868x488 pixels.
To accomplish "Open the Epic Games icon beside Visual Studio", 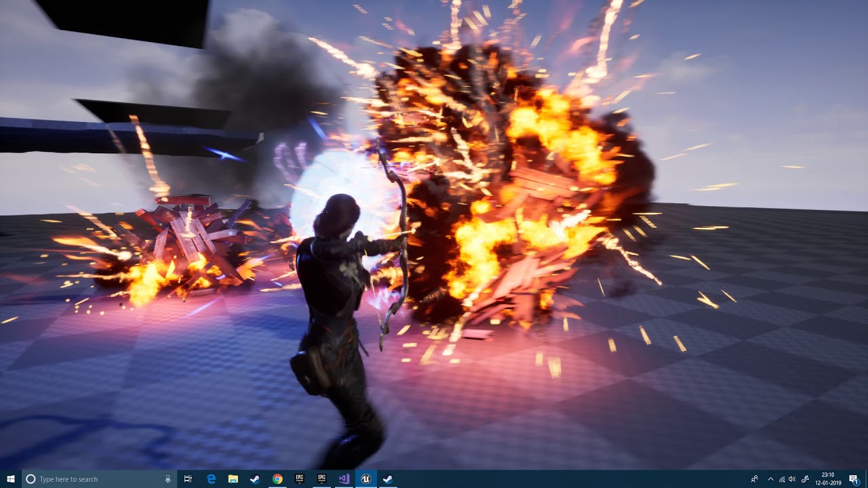I will [x=321, y=479].
